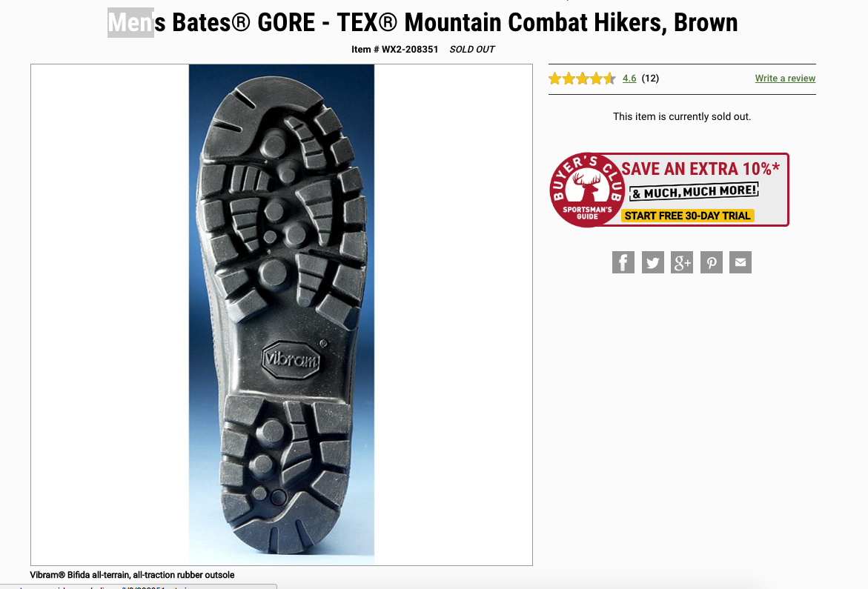Viewport: 868px width, 589px height.
Task: Click the '& Much, Much More!' banner label
Action: pos(695,193)
